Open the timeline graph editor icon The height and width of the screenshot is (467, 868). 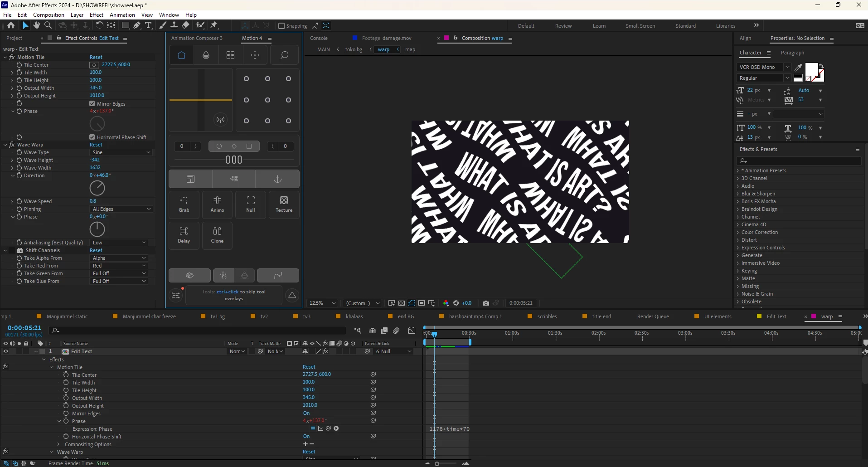(x=412, y=331)
